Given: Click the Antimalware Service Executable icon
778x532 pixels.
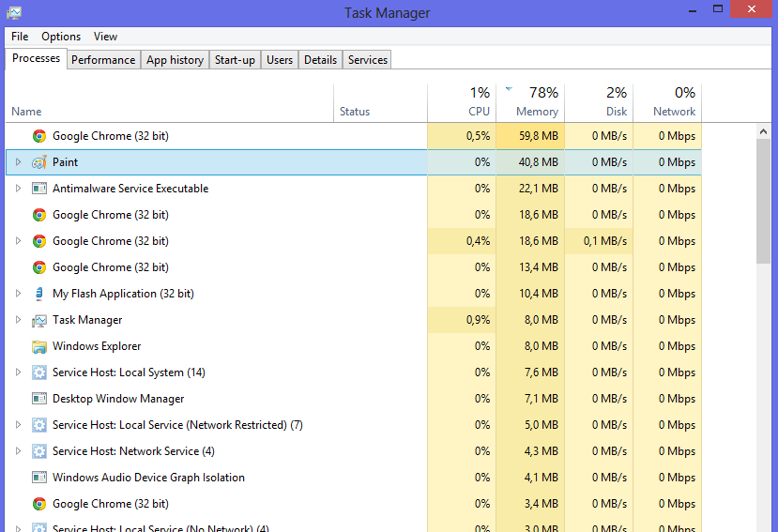Looking at the screenshot, I should (x=38, y=189).
